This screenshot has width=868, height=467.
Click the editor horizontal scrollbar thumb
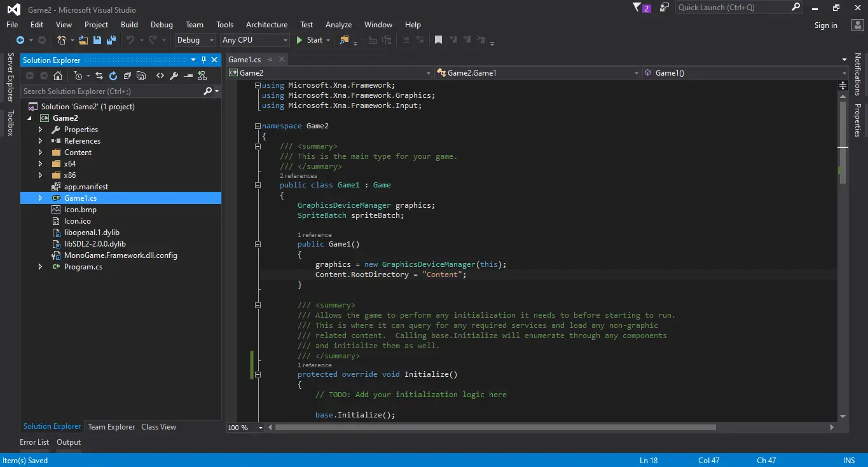tap(495, 428)
